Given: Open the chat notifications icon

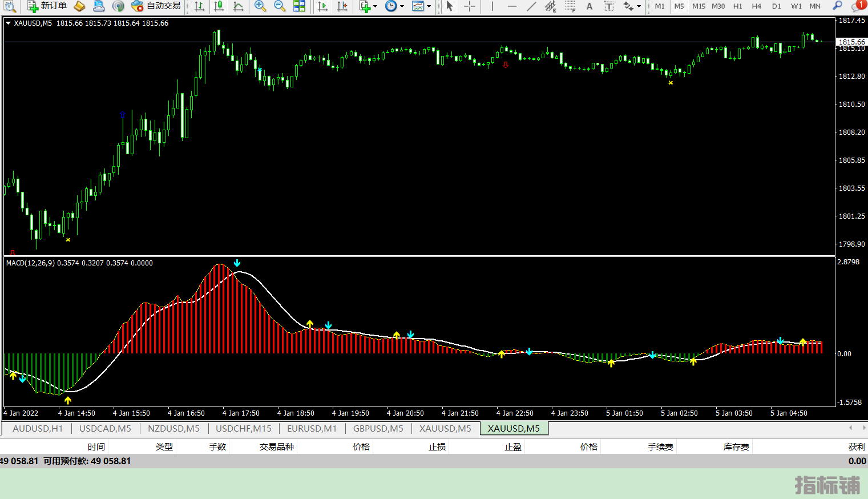Looking at the screenshot, I should click(858, 6).
